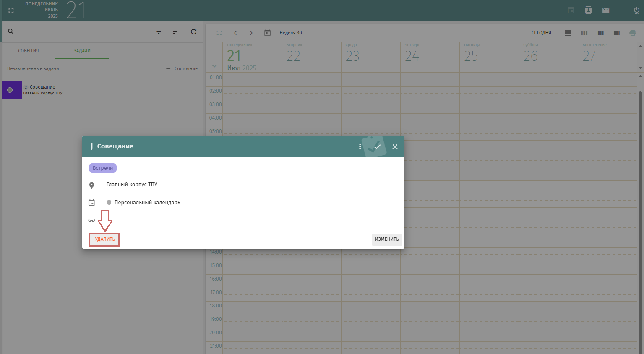Open the filter options icon above the tasks
This screenshot has width=644, height=354.
coord(159,31)
